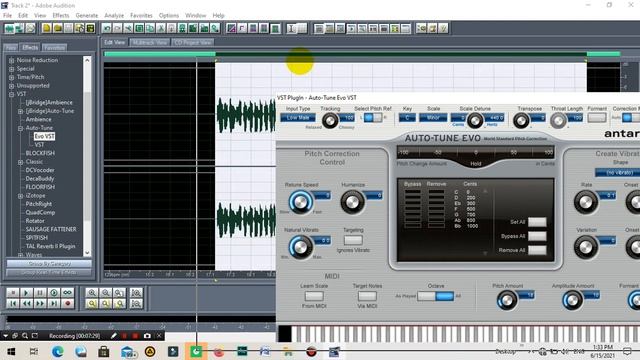The image size is (640, 360).
Task: Click the Play Looped infinity button
Action: pos(68,293)
